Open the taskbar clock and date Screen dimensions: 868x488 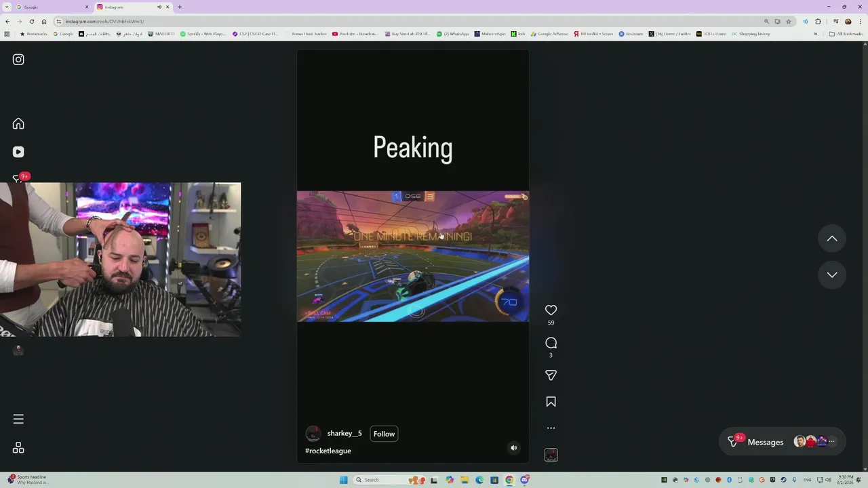[846, 480]
